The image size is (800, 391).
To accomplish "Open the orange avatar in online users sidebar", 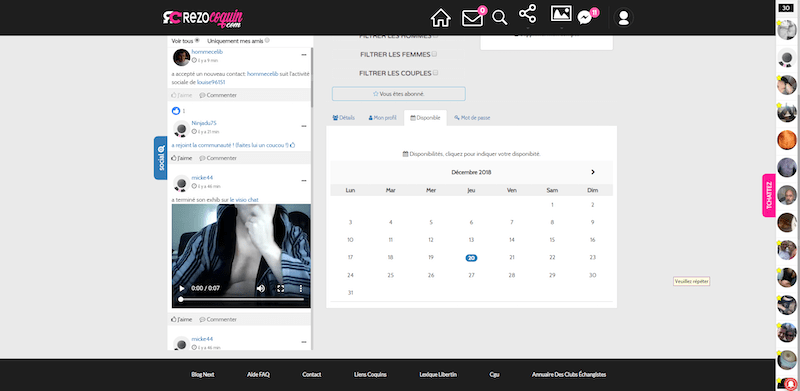I will pyautogui.click(x=787, y=139).
